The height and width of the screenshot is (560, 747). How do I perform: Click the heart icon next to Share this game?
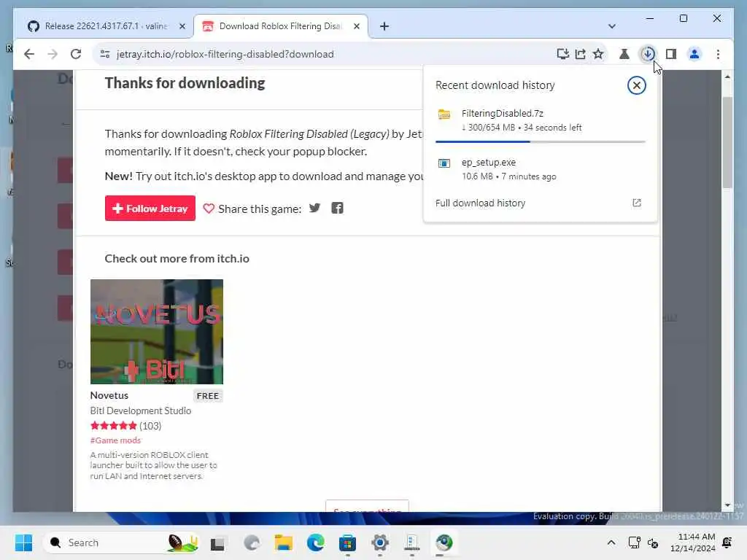tap(209, 209)
